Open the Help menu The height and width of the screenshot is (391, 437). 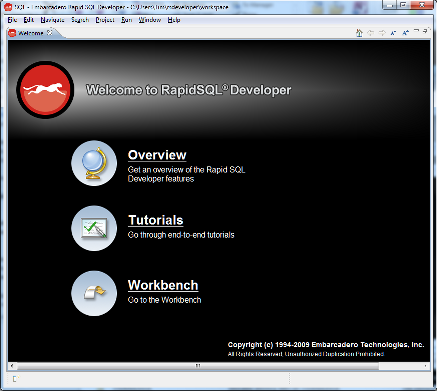[174, 20]
